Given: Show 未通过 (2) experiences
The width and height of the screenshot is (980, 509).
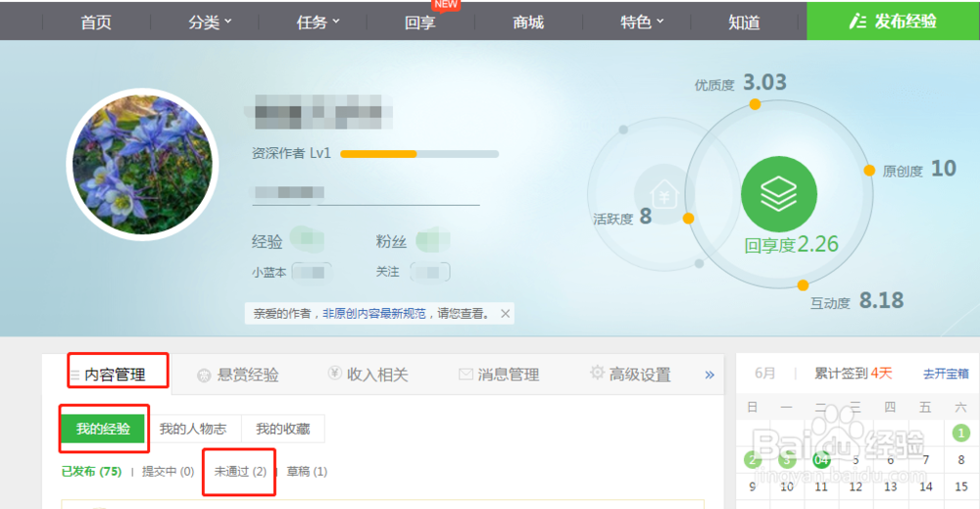Looking at the screenshot, I should tap(240, 472).
